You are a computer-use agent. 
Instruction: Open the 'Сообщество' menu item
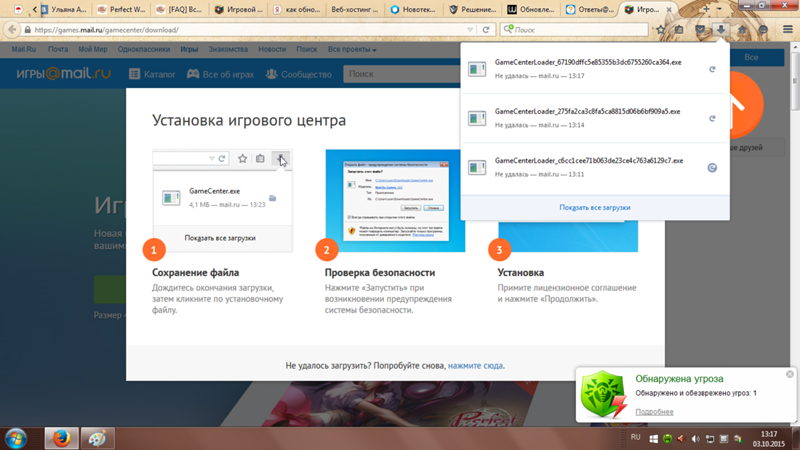[x=299, y=74]
